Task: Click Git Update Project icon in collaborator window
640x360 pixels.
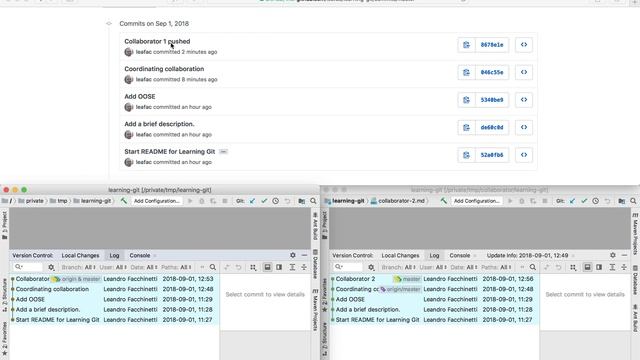Action: pos(572,201)
